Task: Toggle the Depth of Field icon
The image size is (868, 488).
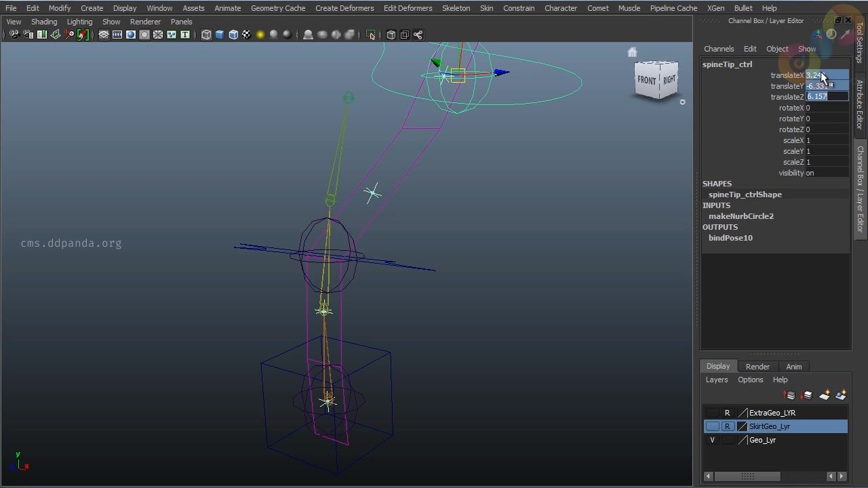Action: tap(349, 35)
